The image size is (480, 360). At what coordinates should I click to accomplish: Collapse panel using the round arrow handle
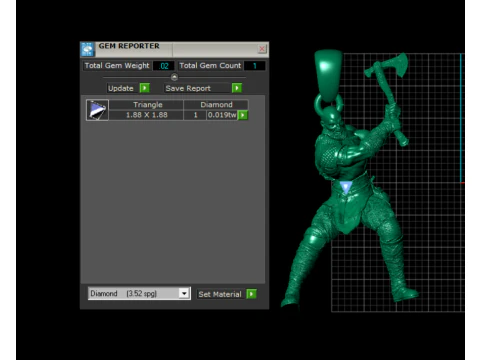click(x=174, y=77)
